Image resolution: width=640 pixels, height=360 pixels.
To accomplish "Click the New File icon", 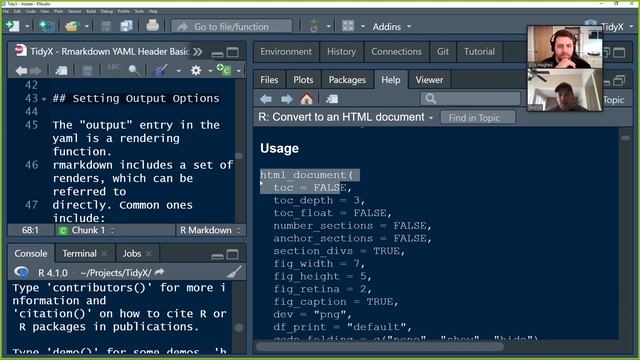I will click(x=13, y=26).
